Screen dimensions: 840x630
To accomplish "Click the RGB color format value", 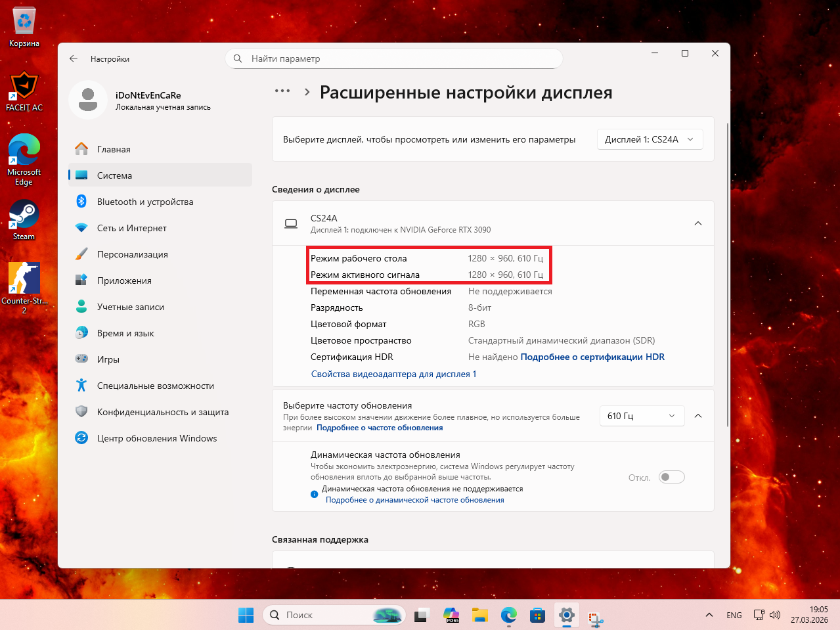I will coord(477,324).
